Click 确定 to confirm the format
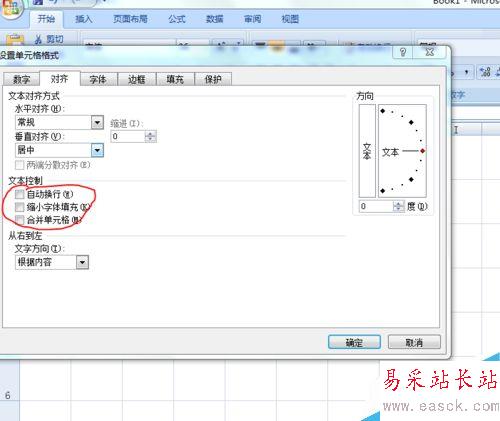This screenshot has height=421, width=500. (354, 342)
